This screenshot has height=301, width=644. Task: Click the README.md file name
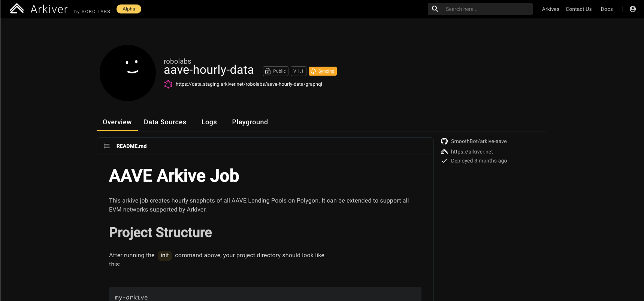point(131,146)
